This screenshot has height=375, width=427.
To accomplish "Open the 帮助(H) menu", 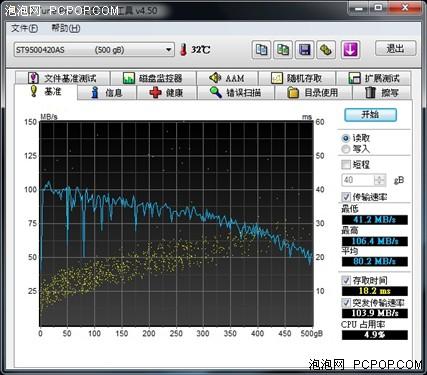I will [x=66, y=28].
